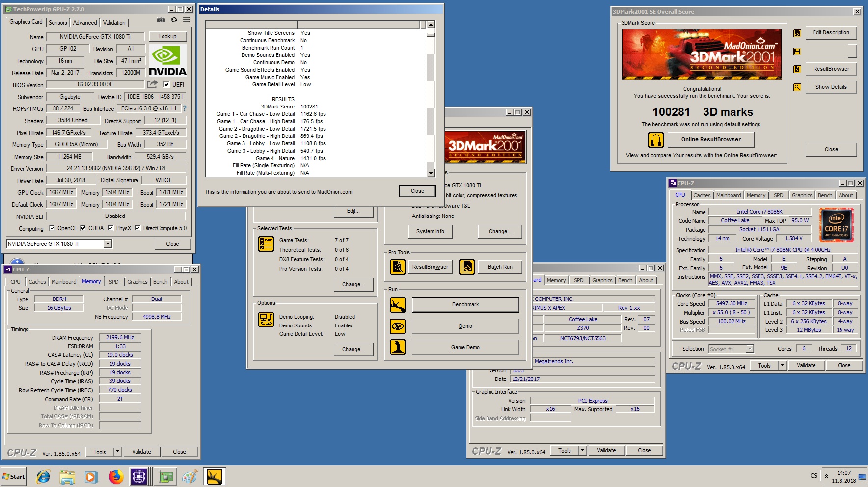This screenshot has width=868, height=487.
Task: Click the Bus Interface question mark icon
Action: click(x=185, y=108)
